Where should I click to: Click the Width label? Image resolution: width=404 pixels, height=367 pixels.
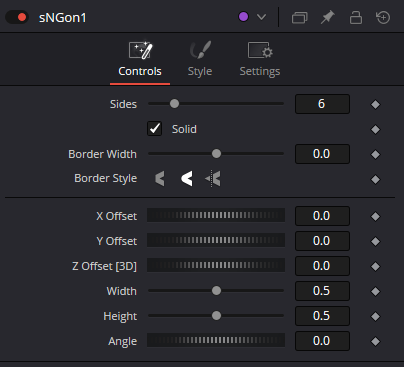tap(122, 291)
